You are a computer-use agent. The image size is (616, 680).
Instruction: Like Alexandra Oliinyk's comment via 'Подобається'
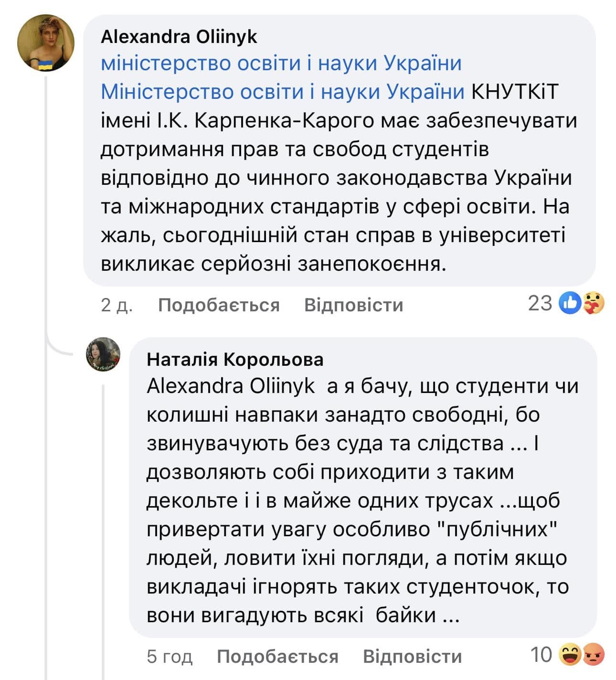click(219, 305)
